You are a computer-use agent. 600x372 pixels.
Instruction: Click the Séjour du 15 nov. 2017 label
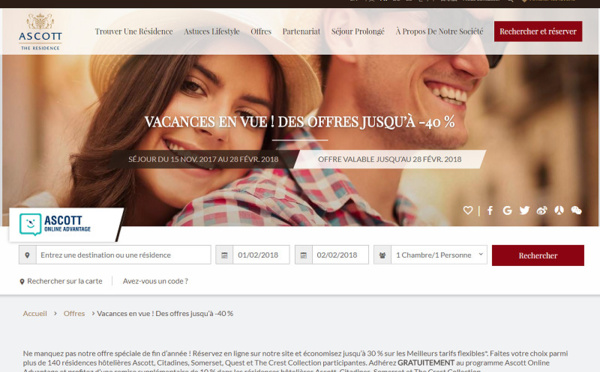pos(203,159)
